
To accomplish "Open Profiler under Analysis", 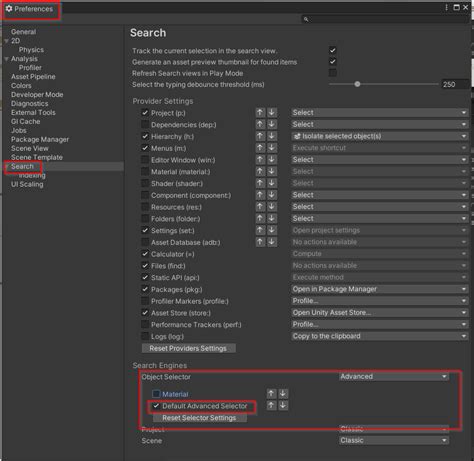I will pos(30,68).
